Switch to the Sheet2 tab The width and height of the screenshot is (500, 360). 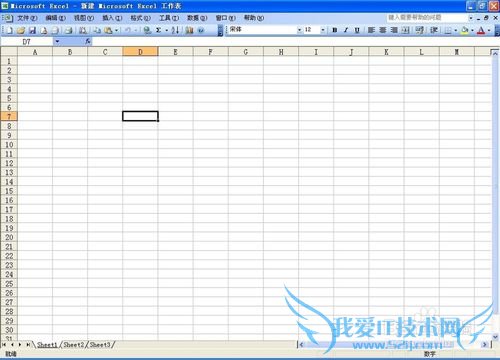click(x=74, y=344)
